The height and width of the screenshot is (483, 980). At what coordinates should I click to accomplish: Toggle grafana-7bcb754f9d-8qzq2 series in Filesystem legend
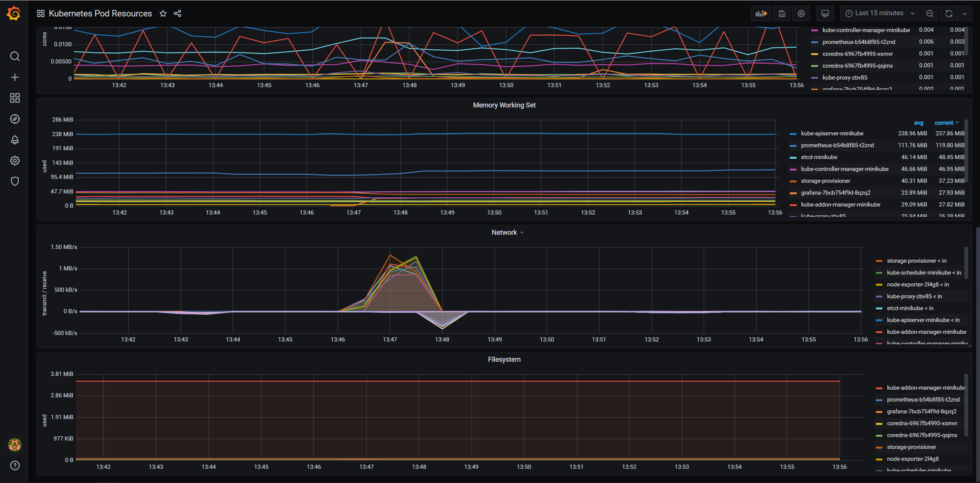coord(921,411)
